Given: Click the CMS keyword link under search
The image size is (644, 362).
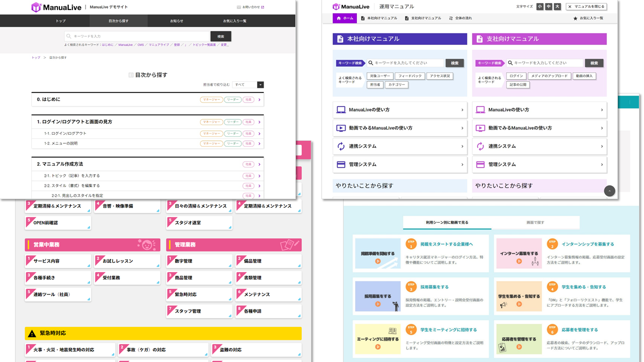Looking at the screenshot, I should (140, 45).
